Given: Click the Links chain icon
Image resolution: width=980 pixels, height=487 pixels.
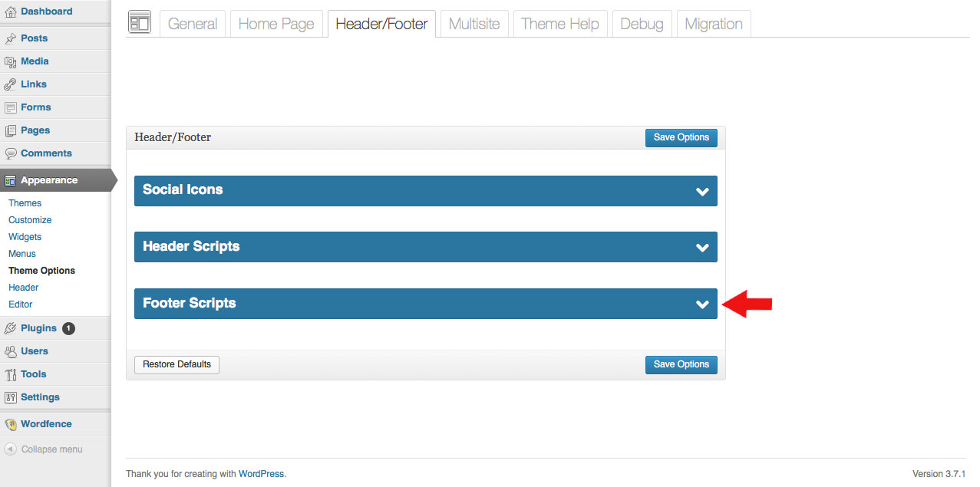Looking at the screenshot, I should [11, 84].
